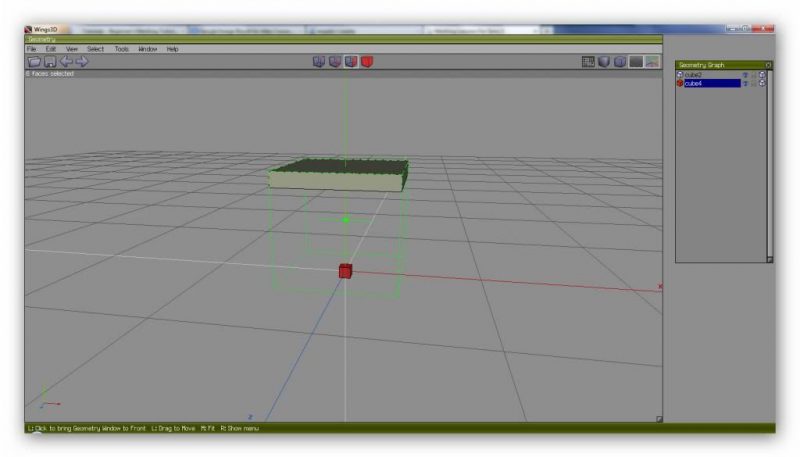800x457 pixels.
Task: Toggle visibility eye for cube2
Action: coord(746,75)
